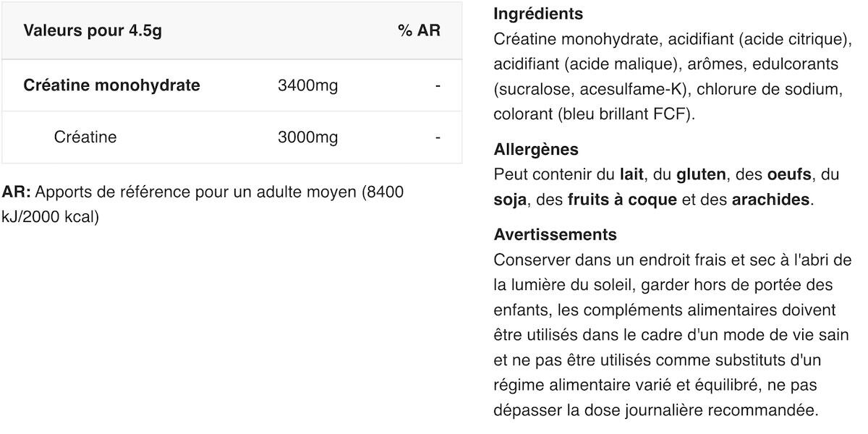This screenshot has height=434, width=868.
Task: Click the 'Allergènes' heading
Action: pyautogui.click(x=535, y=150)
